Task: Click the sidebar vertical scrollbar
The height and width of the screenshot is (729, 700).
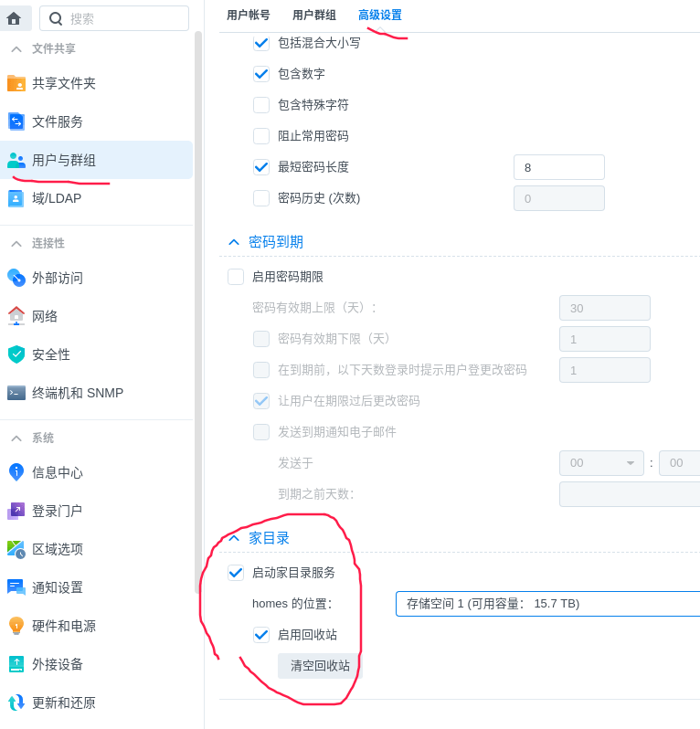Action: point(198,311)
